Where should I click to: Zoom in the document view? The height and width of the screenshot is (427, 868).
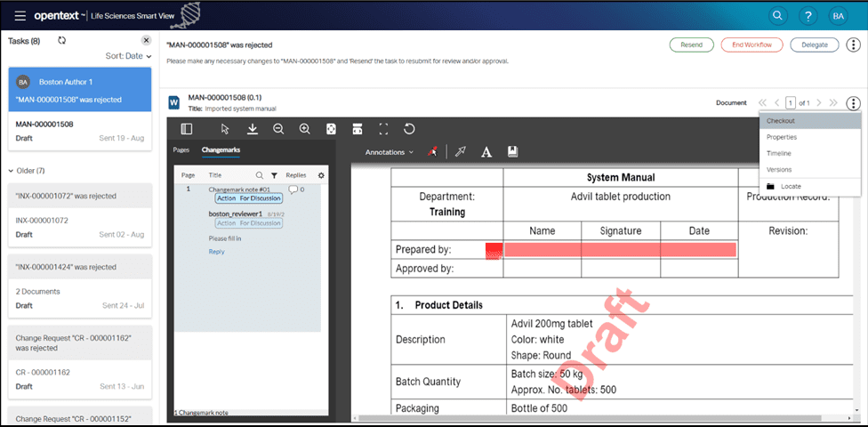click(x=304, y=129)
